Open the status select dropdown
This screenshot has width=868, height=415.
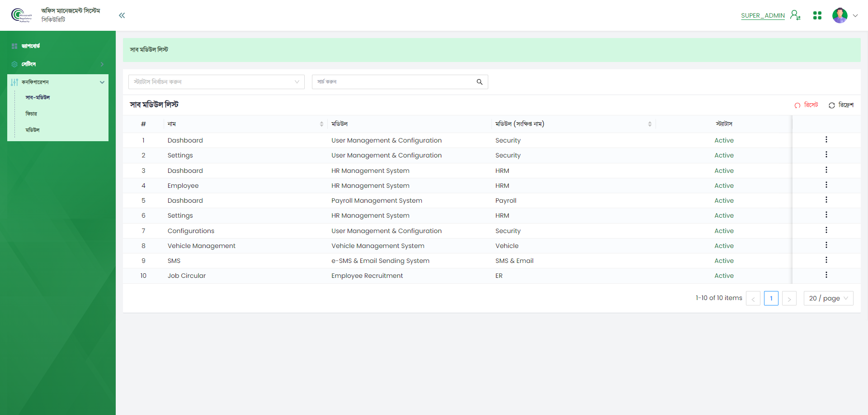click(217, 82)
